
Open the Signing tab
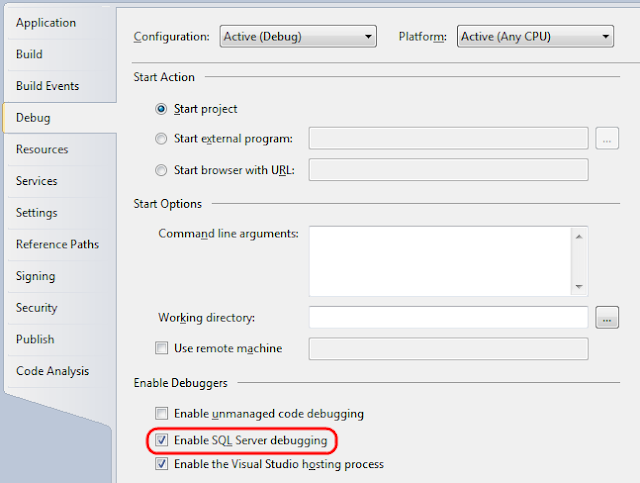point(36,276)
